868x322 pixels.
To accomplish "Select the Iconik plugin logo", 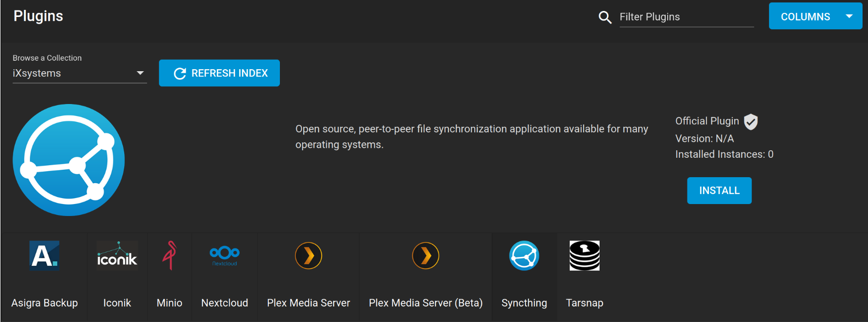I will click(x=117, y=255).
